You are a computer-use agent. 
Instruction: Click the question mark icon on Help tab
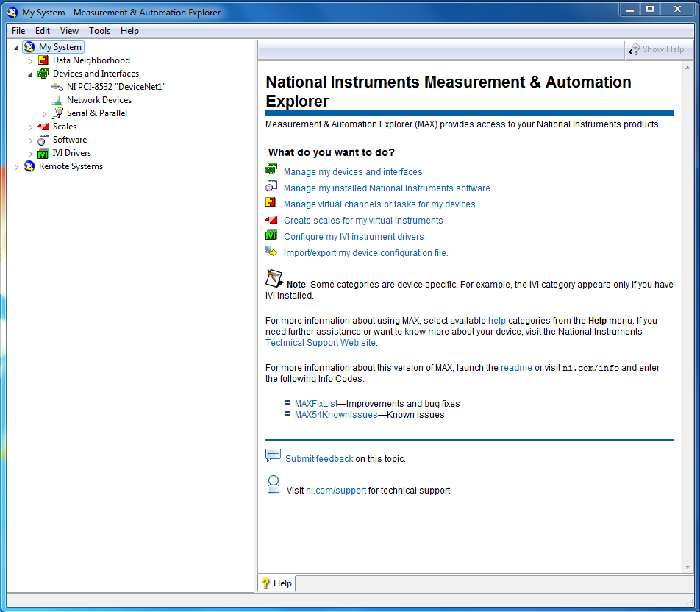(265, 583)
